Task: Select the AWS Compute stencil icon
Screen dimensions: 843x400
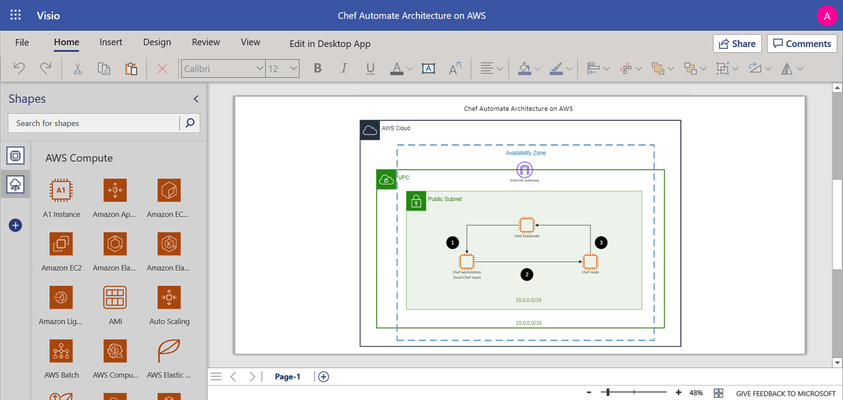Action: click(x=15, y=185)
